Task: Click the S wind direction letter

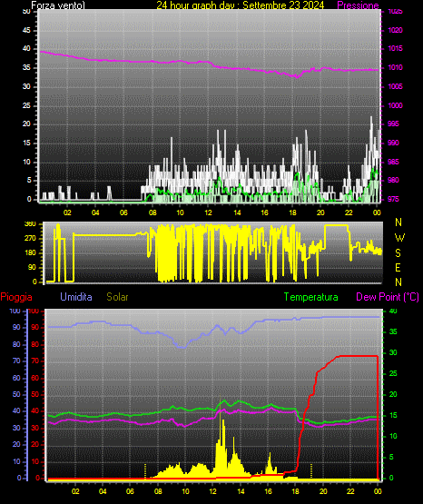Action: [398, 253]
